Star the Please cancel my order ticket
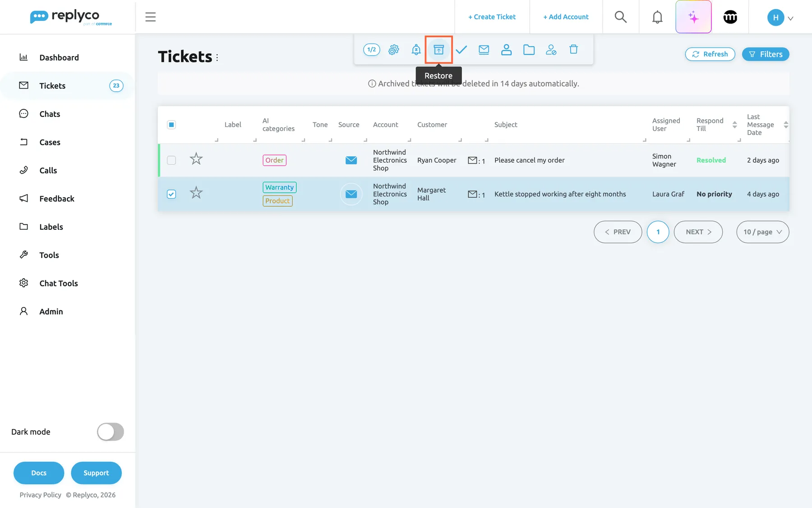The image size is (812, 508). 196,159
